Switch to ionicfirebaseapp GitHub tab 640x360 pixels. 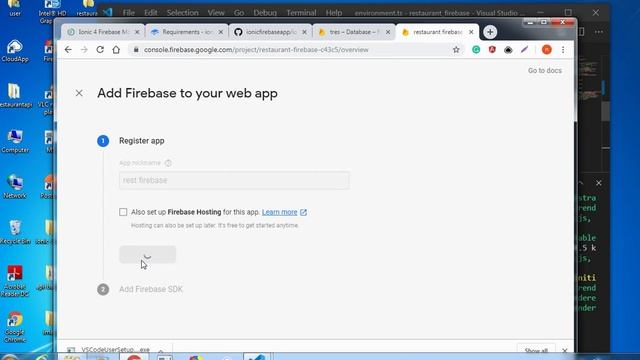[271, 32]
